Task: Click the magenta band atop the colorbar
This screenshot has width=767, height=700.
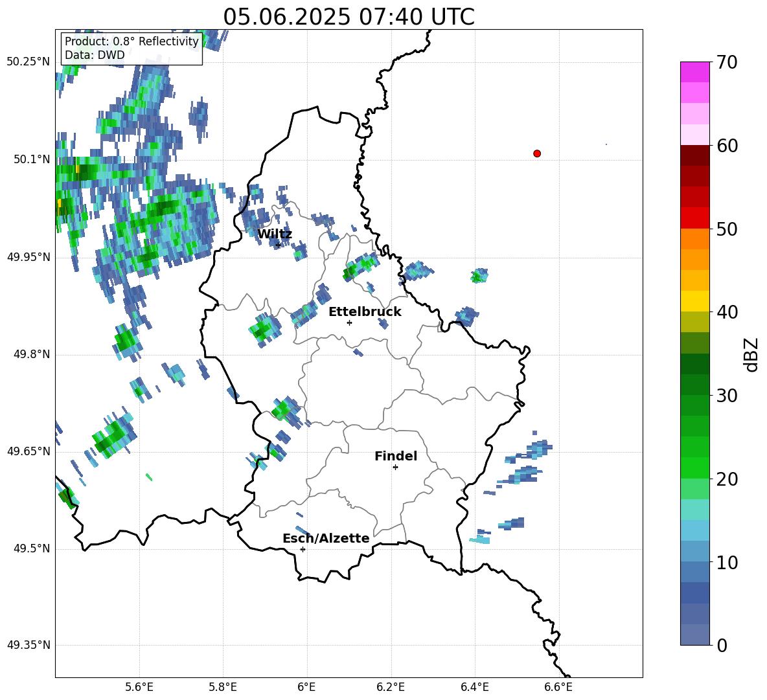Action: [694, 72]
